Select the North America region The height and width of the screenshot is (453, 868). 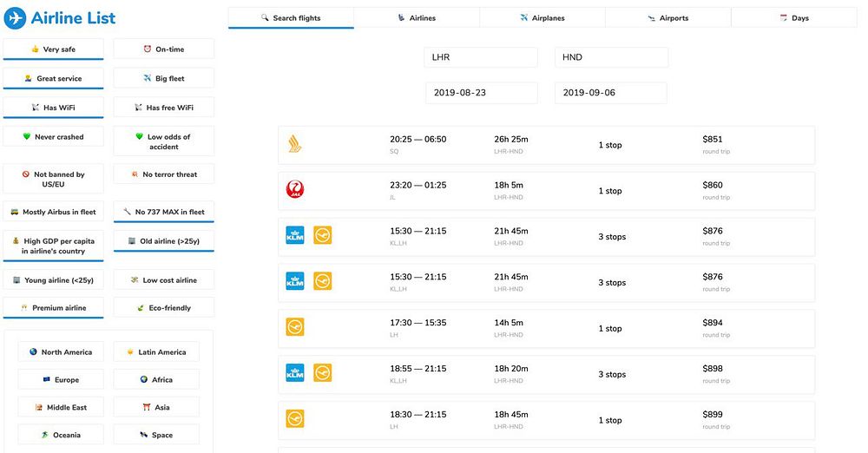coord(61,351)
